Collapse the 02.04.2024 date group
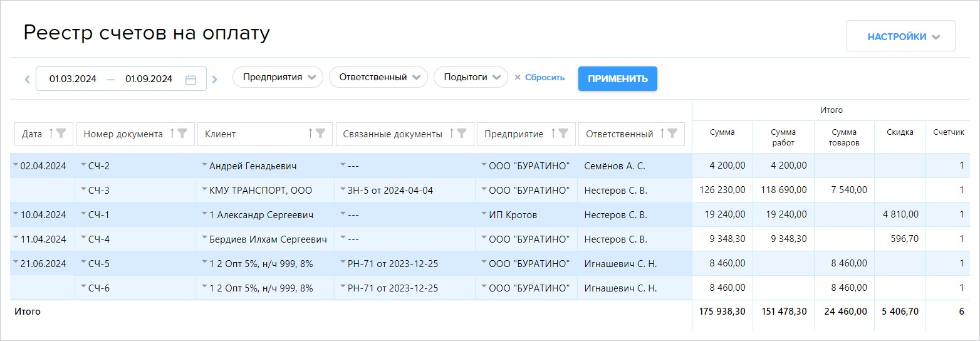Image resolution: width=980 pixels, height=341 pixels. pos(15,165)
